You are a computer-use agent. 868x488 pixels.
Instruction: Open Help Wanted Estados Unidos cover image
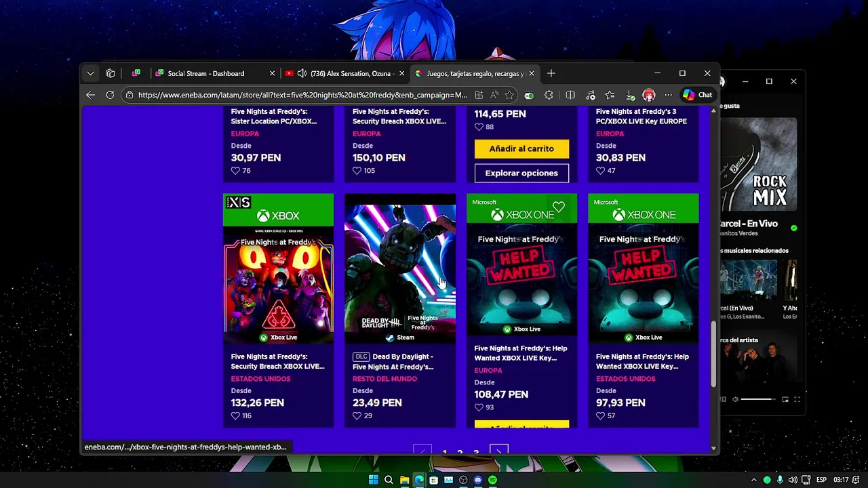[x=643, y=268]
